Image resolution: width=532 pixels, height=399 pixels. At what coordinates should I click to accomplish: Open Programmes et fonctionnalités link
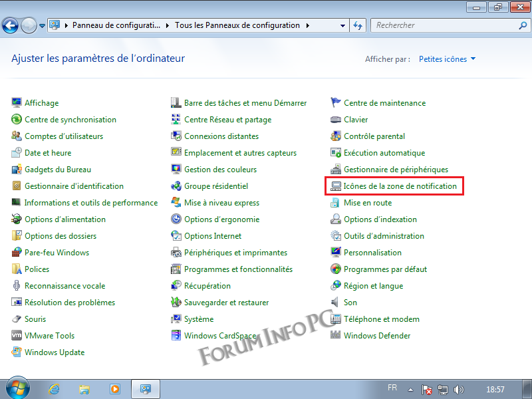pyautogui.click(x=238, y=269)
